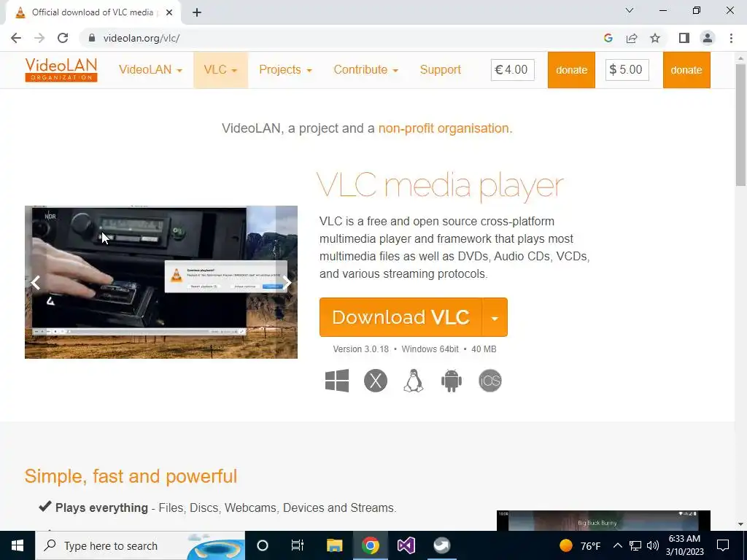Open File Explorer from the taskbar
Image resolution: width=747 pixels, height=560 pixels.
click(334, 545)
